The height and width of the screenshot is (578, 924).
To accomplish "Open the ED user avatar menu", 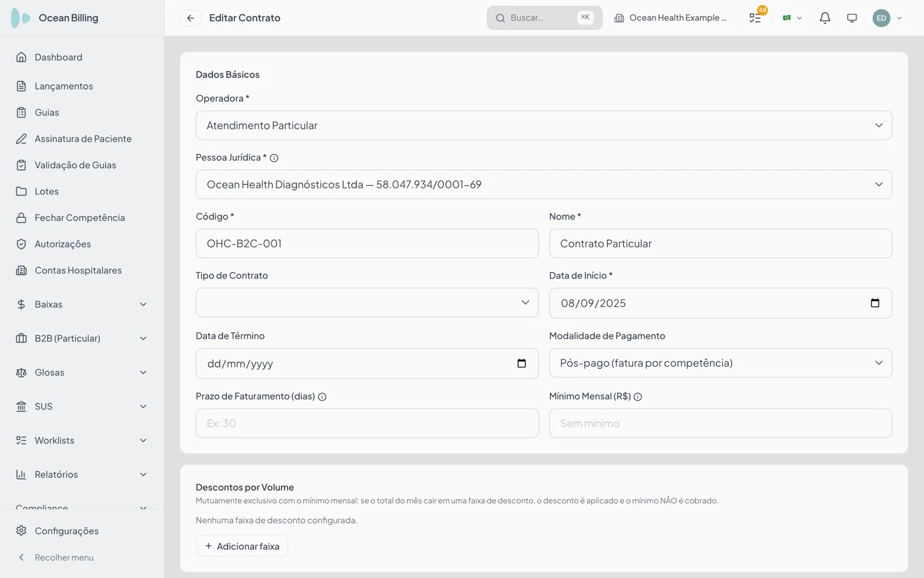I will (887, 18).
